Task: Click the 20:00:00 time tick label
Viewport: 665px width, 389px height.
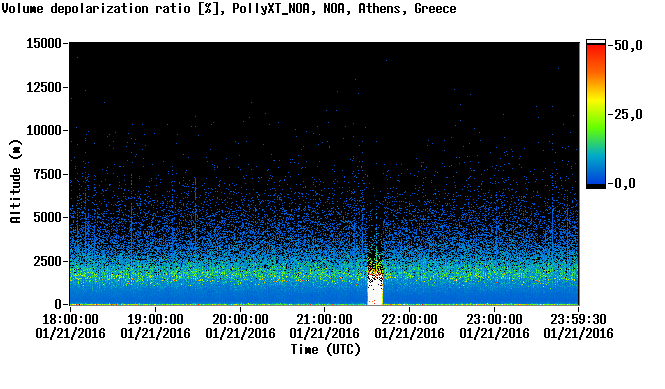Action: 240,319
